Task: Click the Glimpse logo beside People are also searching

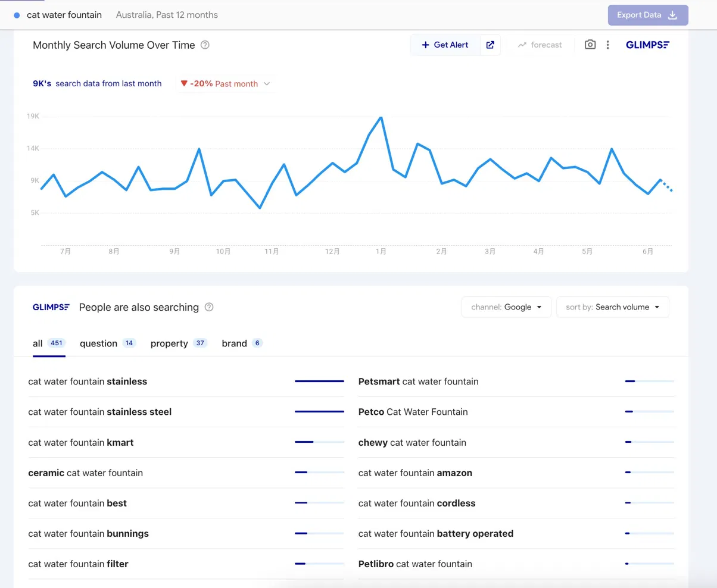Action: [51, 307]
